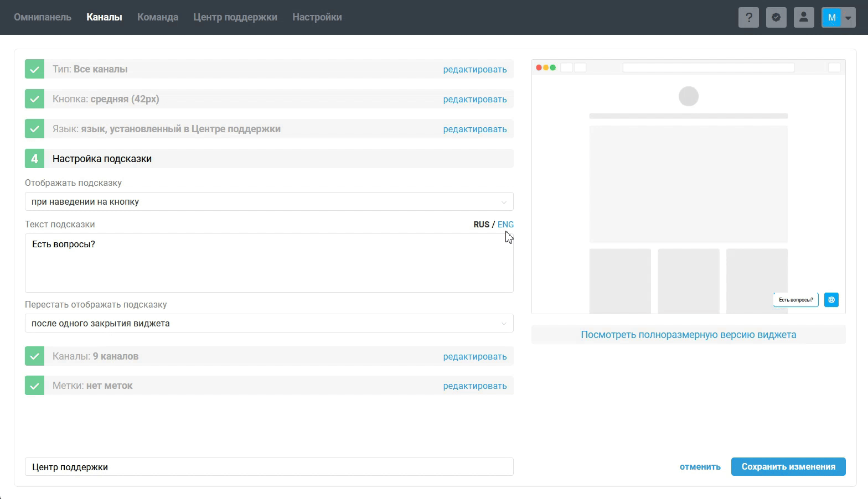Screen dimensions: 868x499
Task: Expand the Перестать отображать подсказку dropdown
Action: (269, 323)
